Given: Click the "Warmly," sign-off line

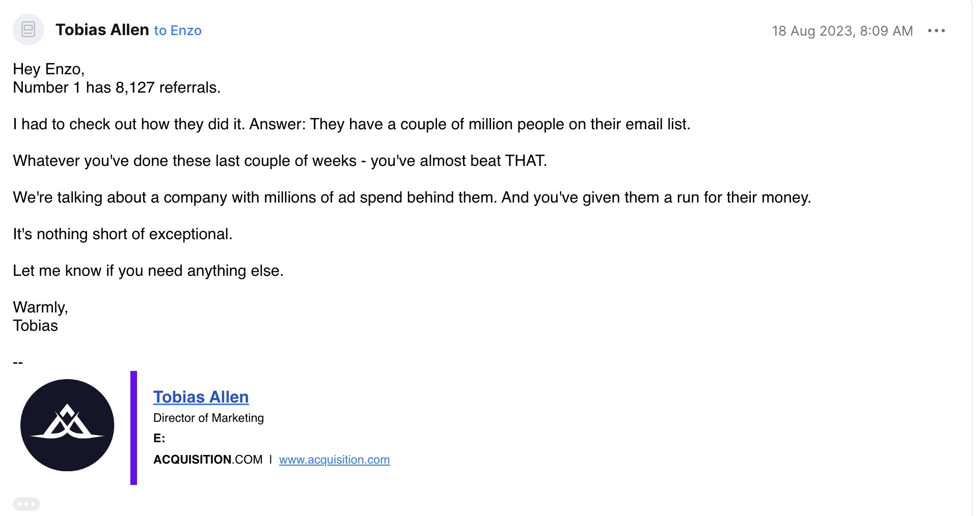Looking at the screenshot, I should point(41,307).
